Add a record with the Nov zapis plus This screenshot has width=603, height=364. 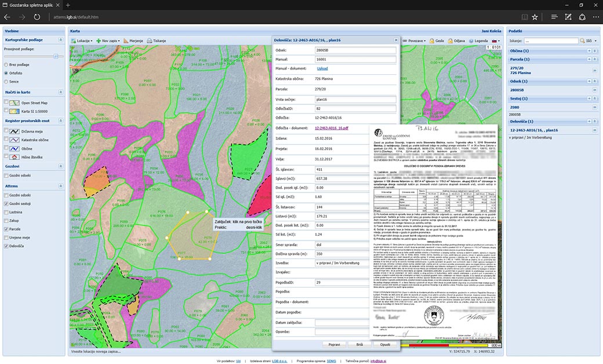(99, 41)
